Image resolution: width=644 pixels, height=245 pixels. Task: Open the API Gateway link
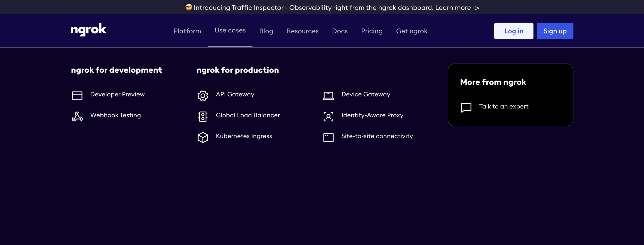point(235,94)
